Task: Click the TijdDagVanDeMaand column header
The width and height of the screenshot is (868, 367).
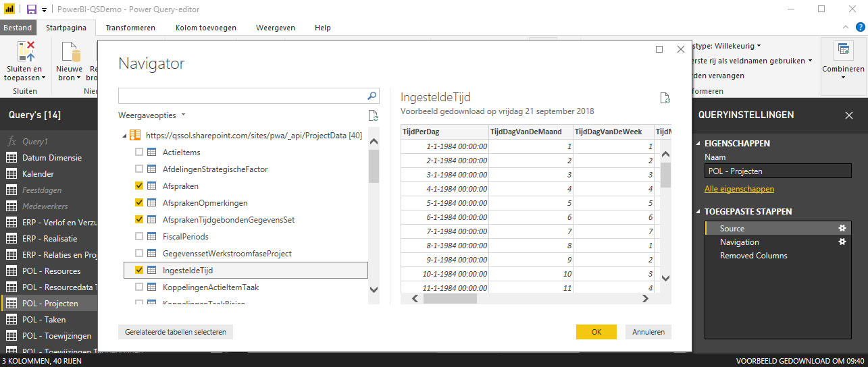Action: point(530,132)
